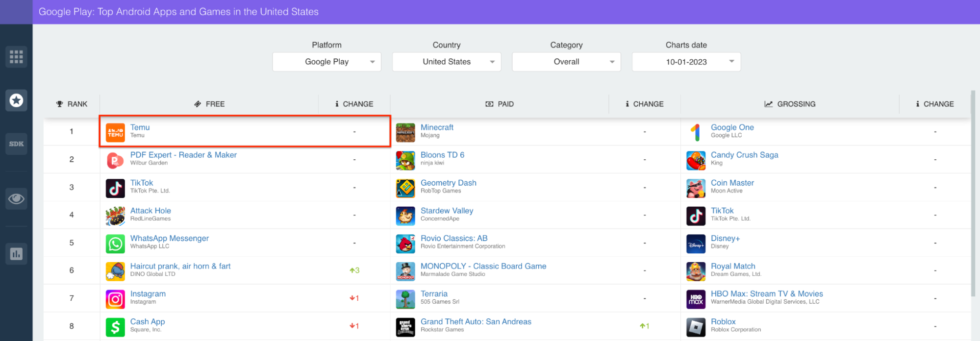Click the HBO Max app icon
This screenshot has height=341, width=980.
696,299
